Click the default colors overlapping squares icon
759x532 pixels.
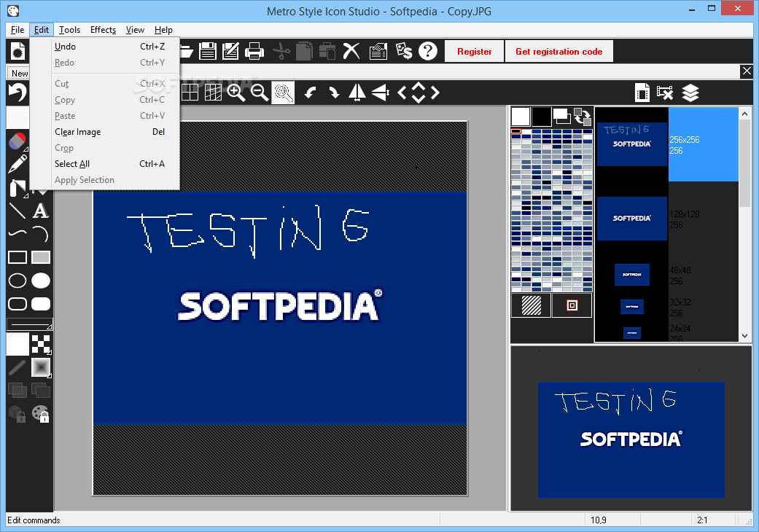tap(562, 117)
